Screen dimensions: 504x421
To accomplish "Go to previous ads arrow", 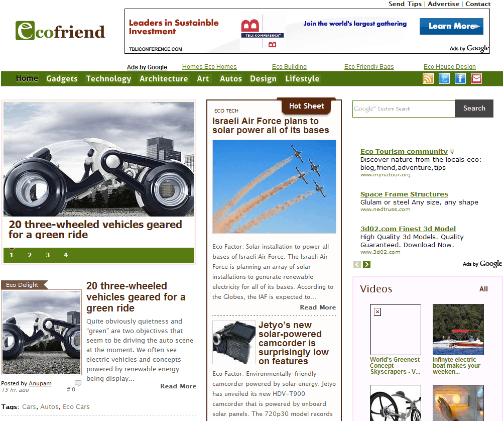I will [x=357, y=264].
